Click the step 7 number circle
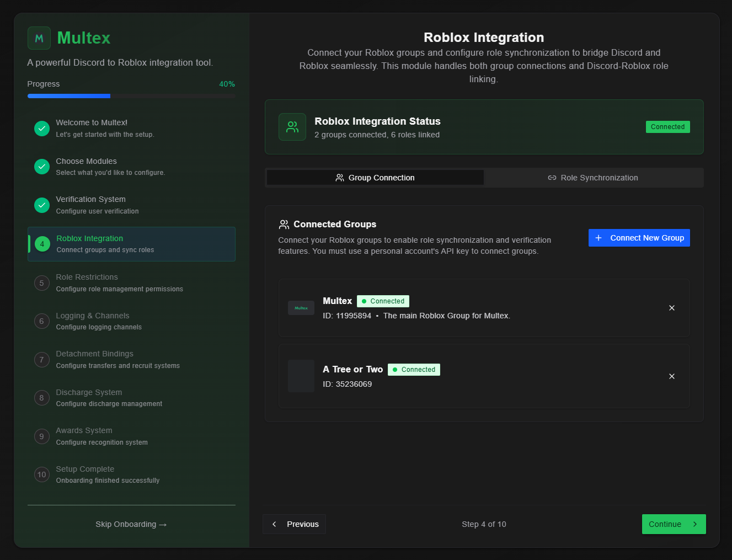 42,360
